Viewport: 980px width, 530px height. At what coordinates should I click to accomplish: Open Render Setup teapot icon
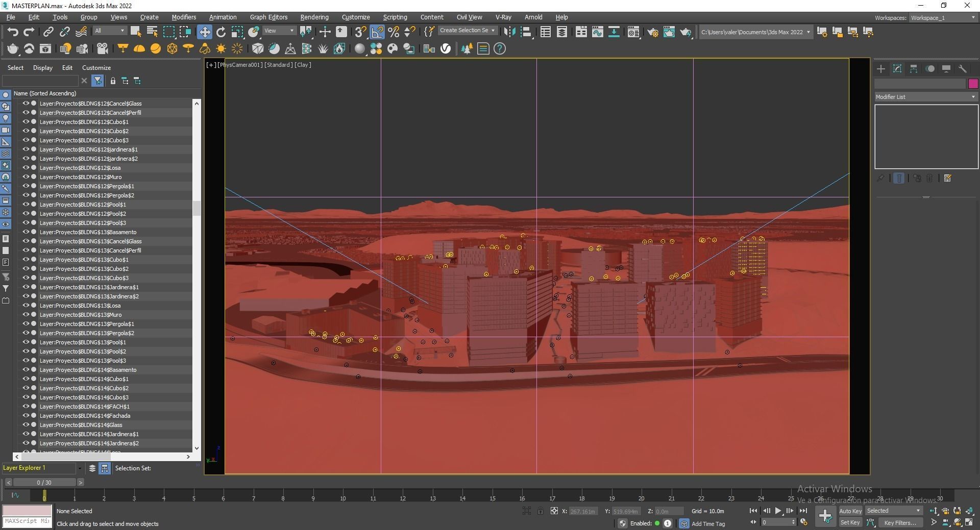click(x=653, y=32)
